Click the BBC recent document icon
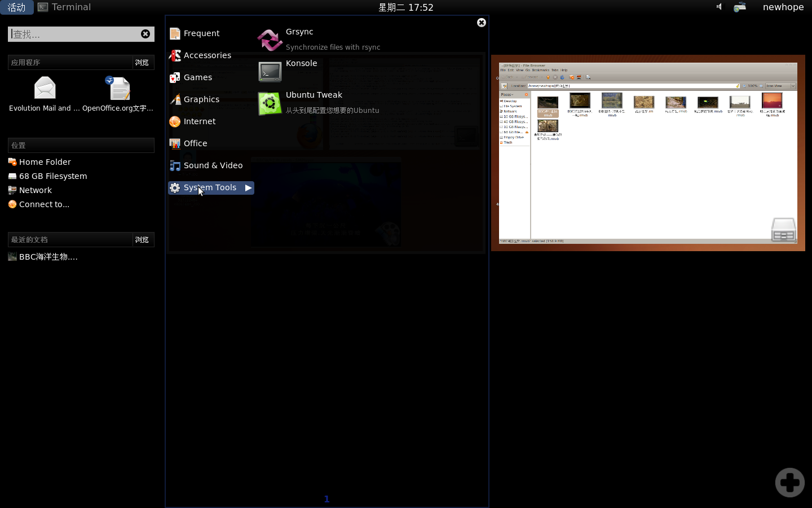The image size is (812, 508). 12,257
